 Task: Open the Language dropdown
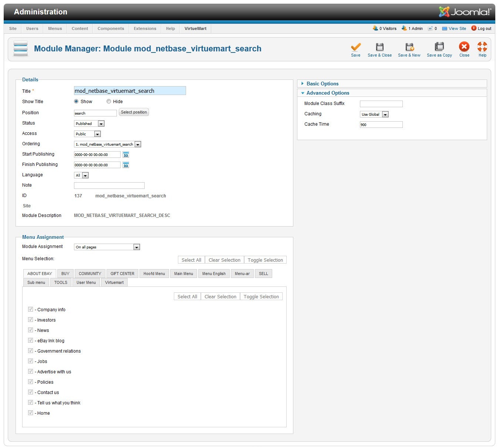tap(81, 176)
